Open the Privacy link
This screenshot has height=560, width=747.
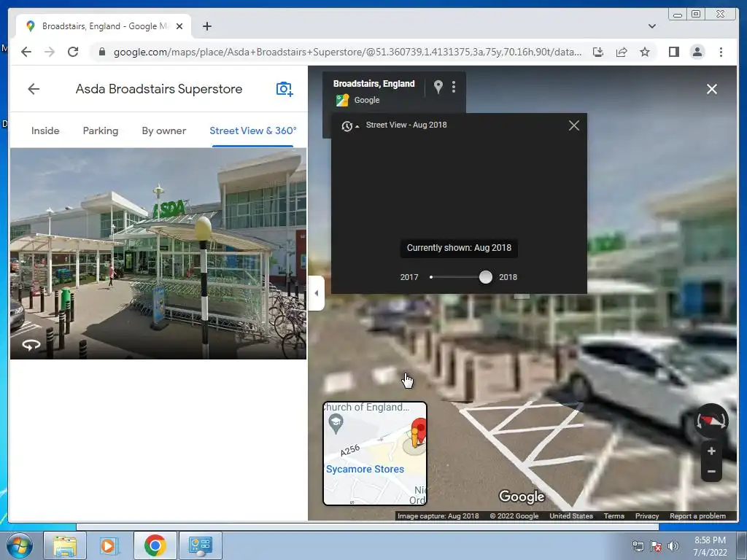coord(647,516)
